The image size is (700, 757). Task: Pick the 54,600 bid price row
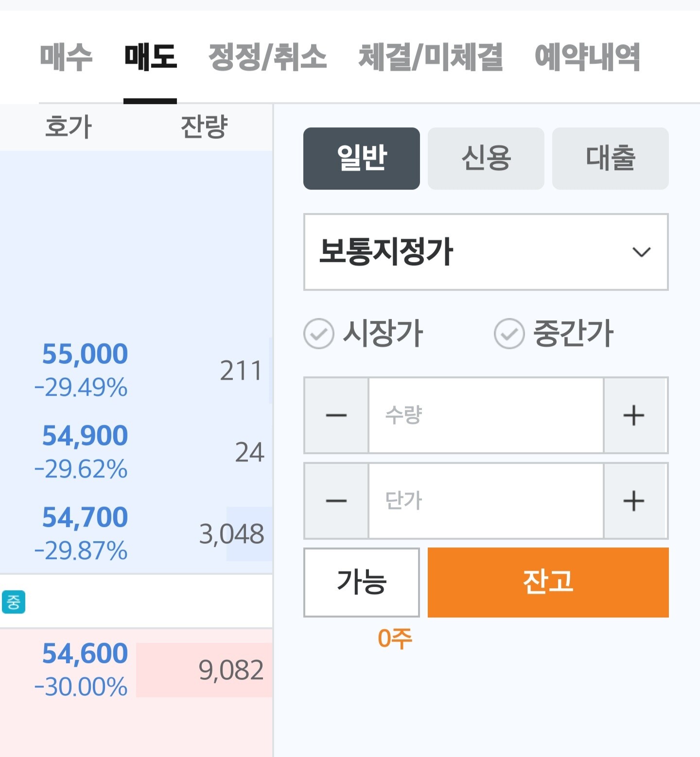click(136, 670)
